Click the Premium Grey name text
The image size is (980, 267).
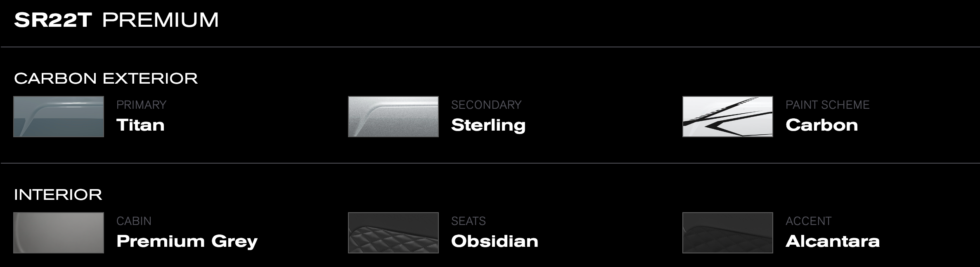187,241
